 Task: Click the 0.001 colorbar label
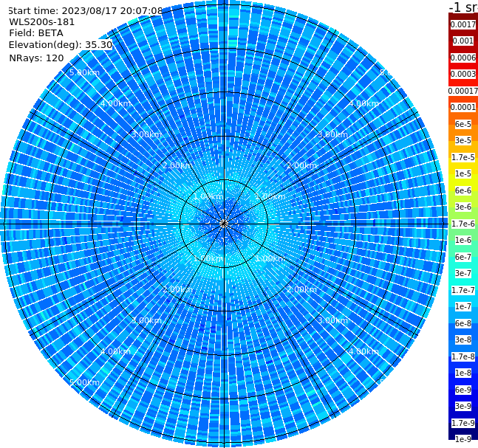pos(463,41)
